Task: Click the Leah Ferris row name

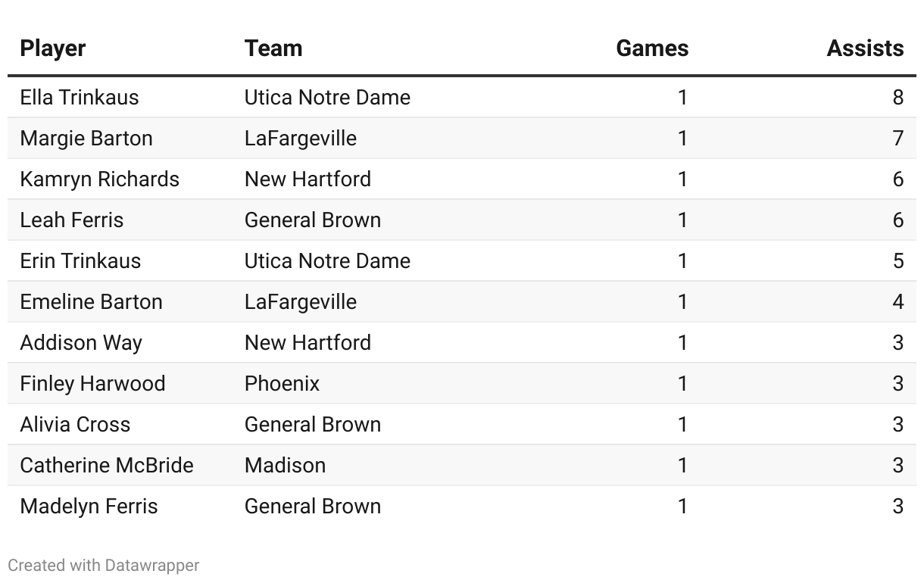Action: [72, 220]
